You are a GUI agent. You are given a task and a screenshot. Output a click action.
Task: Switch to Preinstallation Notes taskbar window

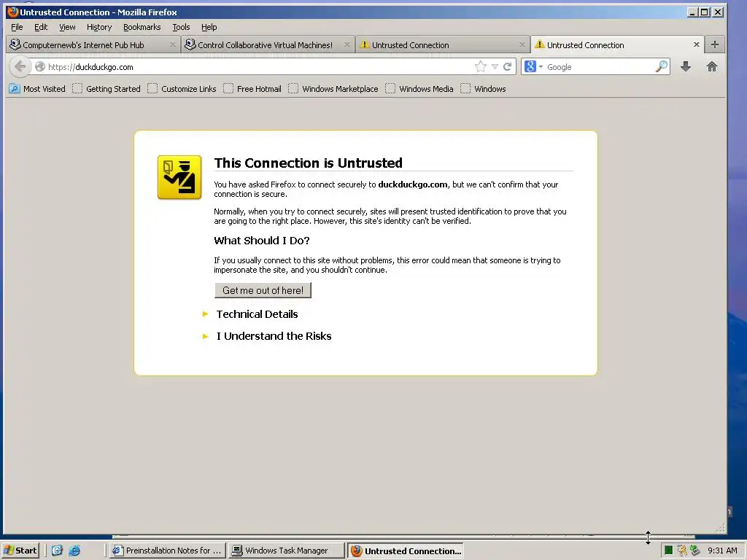coord(167,551)
